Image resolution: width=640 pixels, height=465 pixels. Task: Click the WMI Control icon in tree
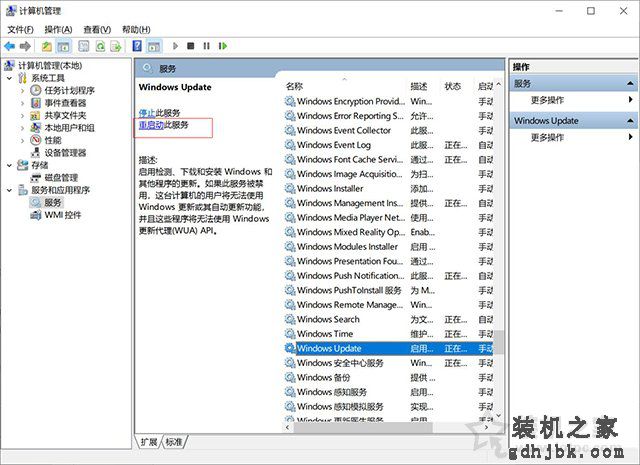[36, 215]
